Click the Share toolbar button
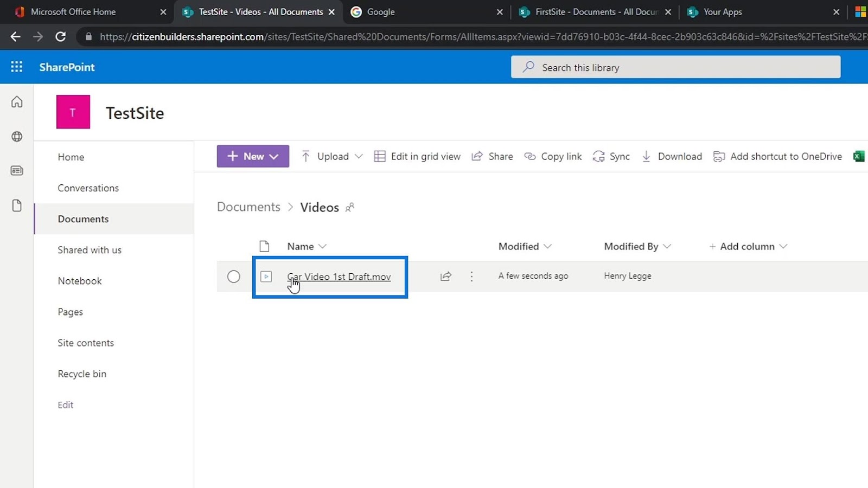The height and width of the screenshot is (488, 868). coord(492,156)
